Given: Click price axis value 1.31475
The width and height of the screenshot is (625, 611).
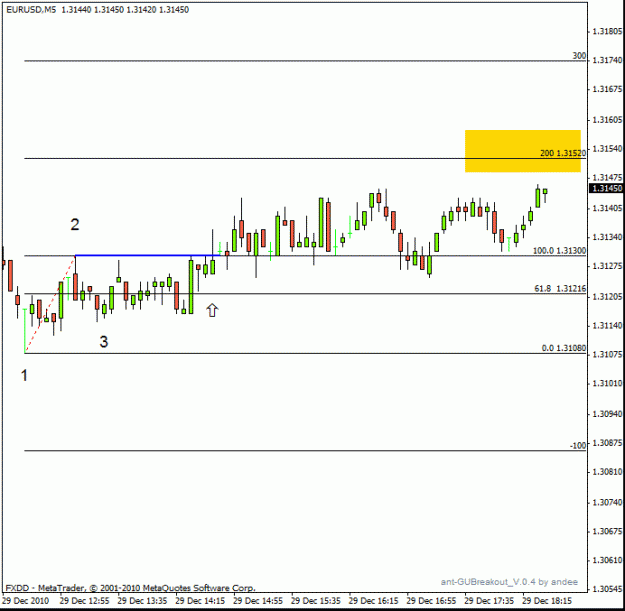Looking at the screenshot, I should coord(607,177).
